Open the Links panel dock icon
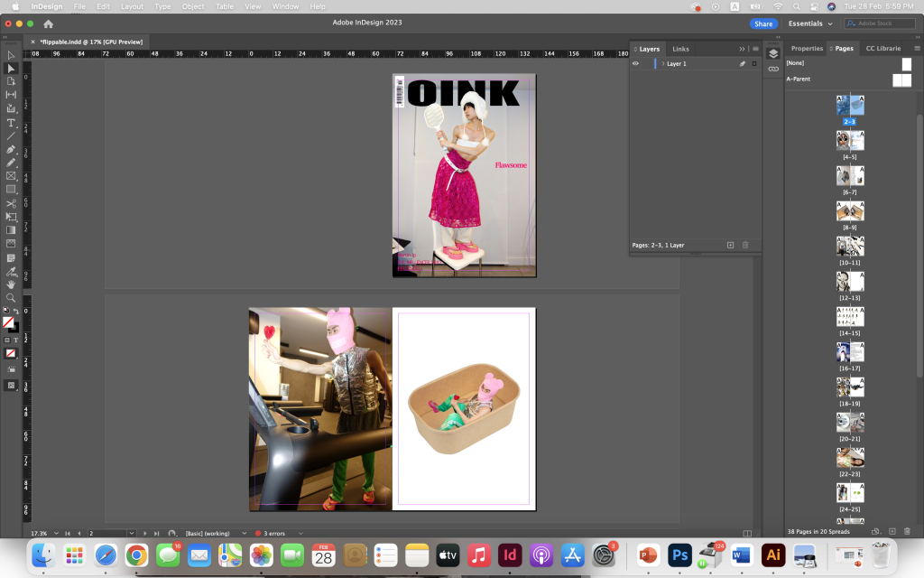Screen dimensions: 924x578 click(773, 69)
